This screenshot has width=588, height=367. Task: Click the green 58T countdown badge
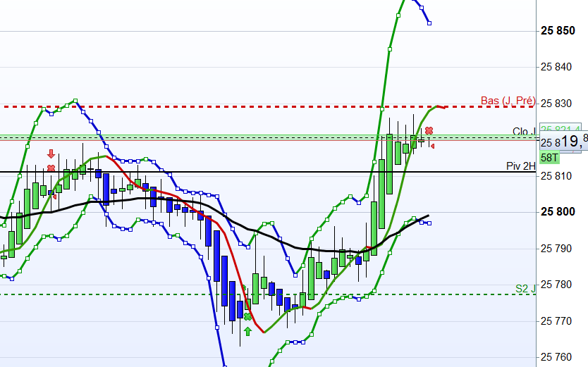[549, 158]
